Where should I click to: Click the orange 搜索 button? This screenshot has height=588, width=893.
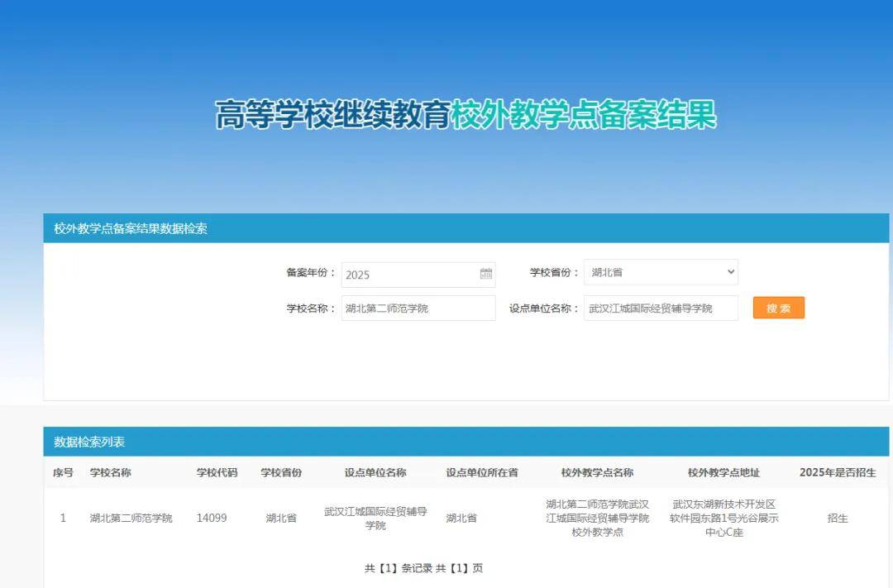[x=779, y=308]
